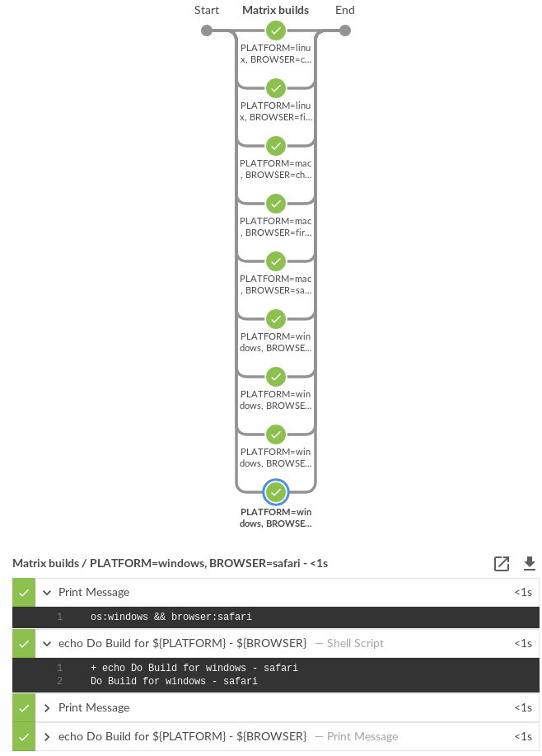Screen dimensions: 542x756
Task: Open the build log in a new window
Action: 502,564
